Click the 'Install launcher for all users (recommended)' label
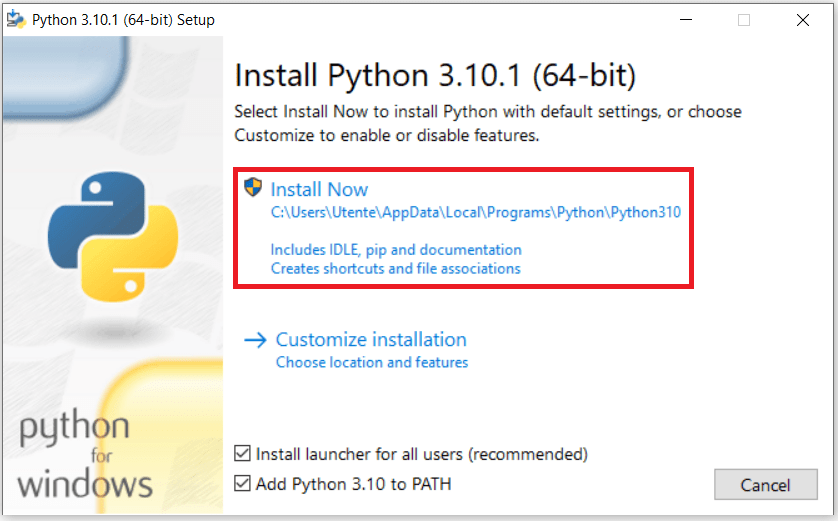 coord(422,454)
